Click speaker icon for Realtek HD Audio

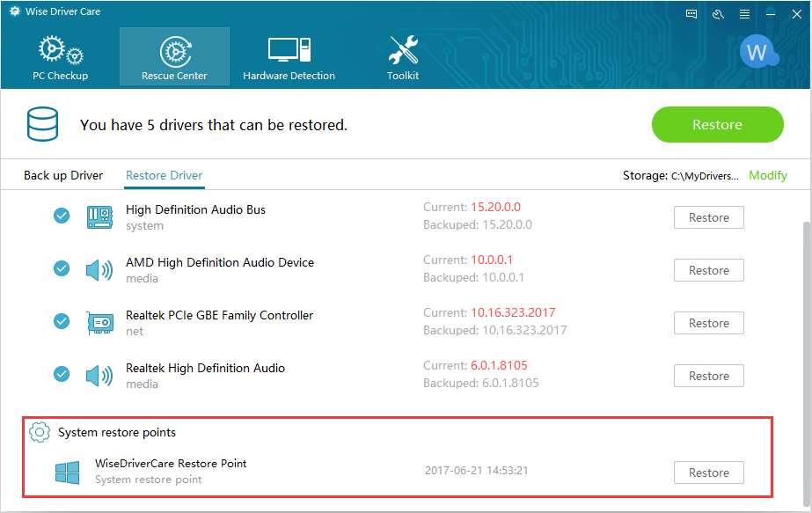(x=99, y=376)
